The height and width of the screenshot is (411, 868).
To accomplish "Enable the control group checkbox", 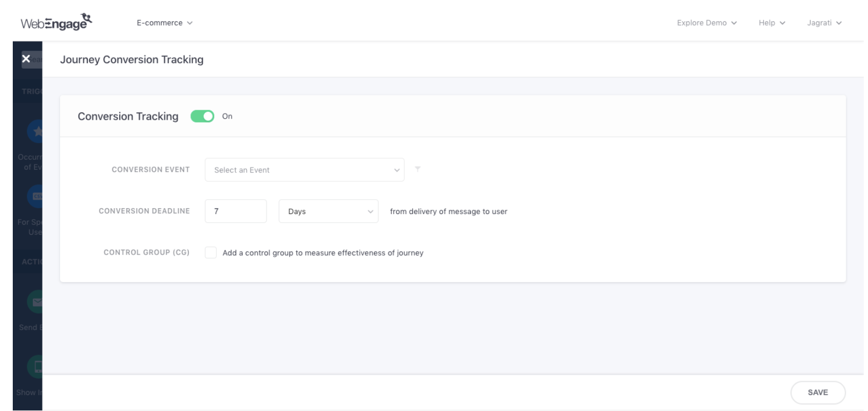I will [211, 253].
